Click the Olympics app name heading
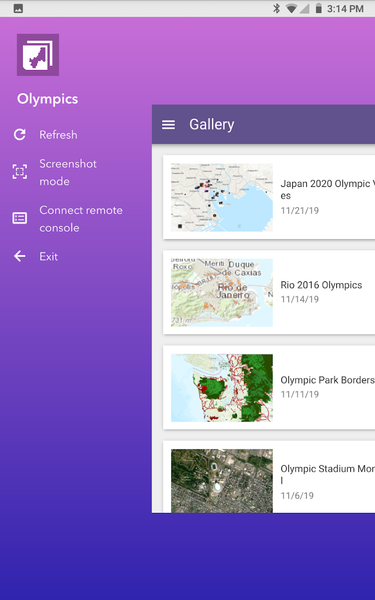The width and height of the screenshot is (375, 600). point(47,99)
